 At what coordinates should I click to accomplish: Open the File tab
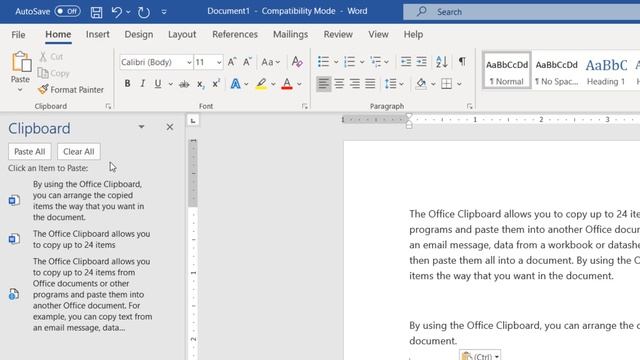18,35
